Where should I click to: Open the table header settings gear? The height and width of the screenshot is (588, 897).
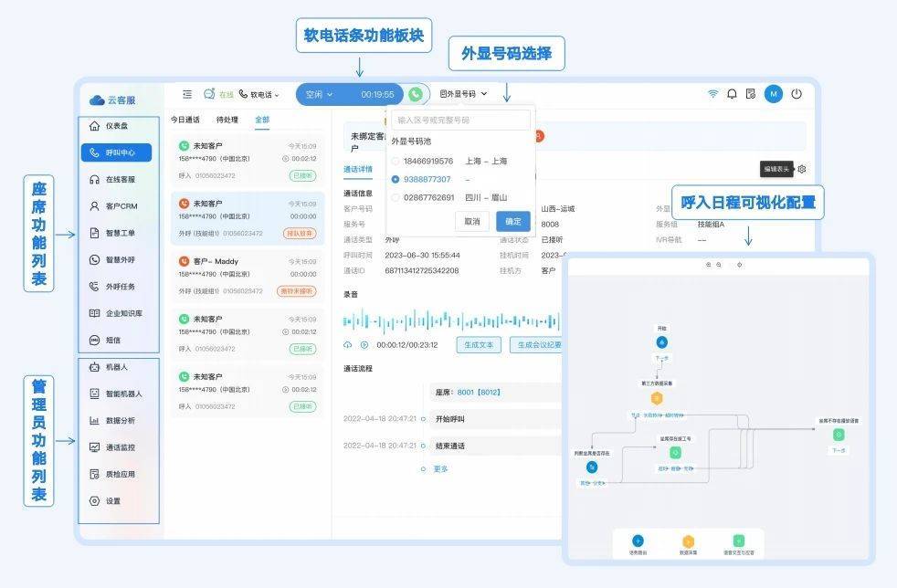click(802, 169)
